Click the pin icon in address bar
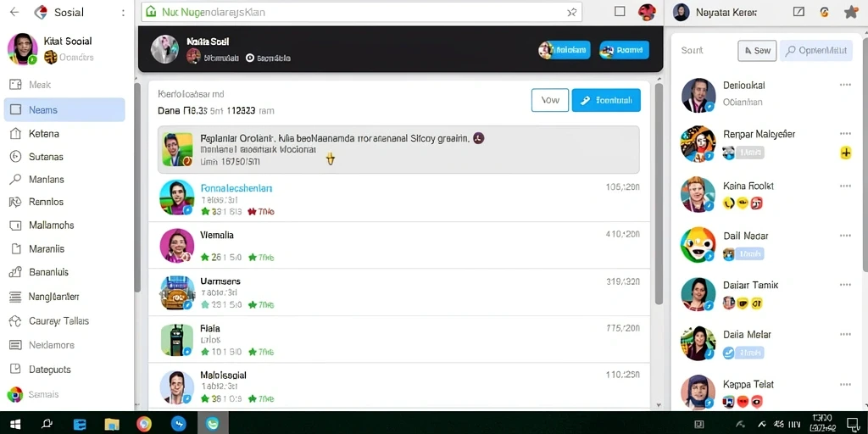The height and width of the screenshot is (434, 868). pos(572,12)
